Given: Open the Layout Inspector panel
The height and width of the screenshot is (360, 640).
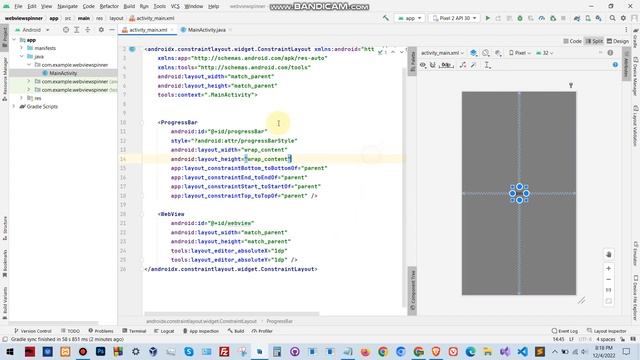Looking at the screenshot, I should click(607, 331).
